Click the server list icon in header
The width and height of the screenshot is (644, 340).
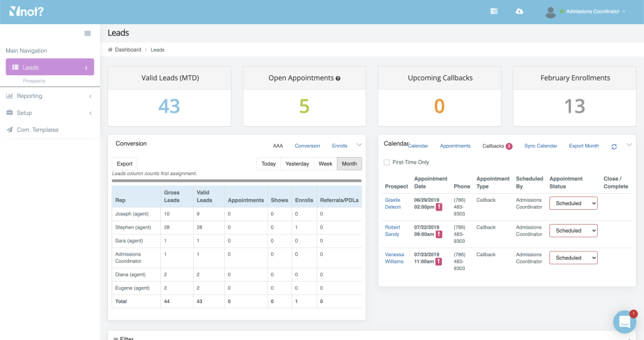(x=494, y=11)
